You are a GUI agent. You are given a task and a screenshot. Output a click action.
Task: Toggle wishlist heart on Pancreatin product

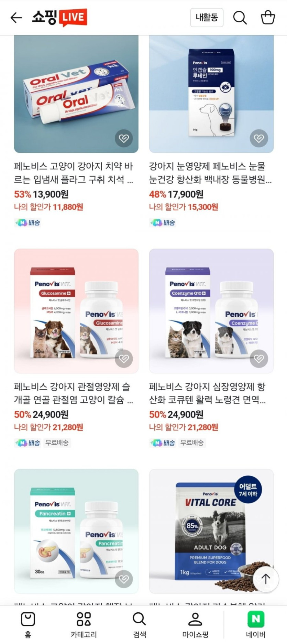tap(124, 579)
